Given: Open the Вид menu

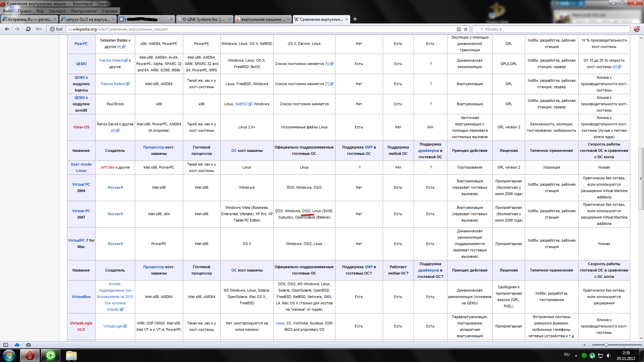Looking at the screenshot, I should click(40, 11).
